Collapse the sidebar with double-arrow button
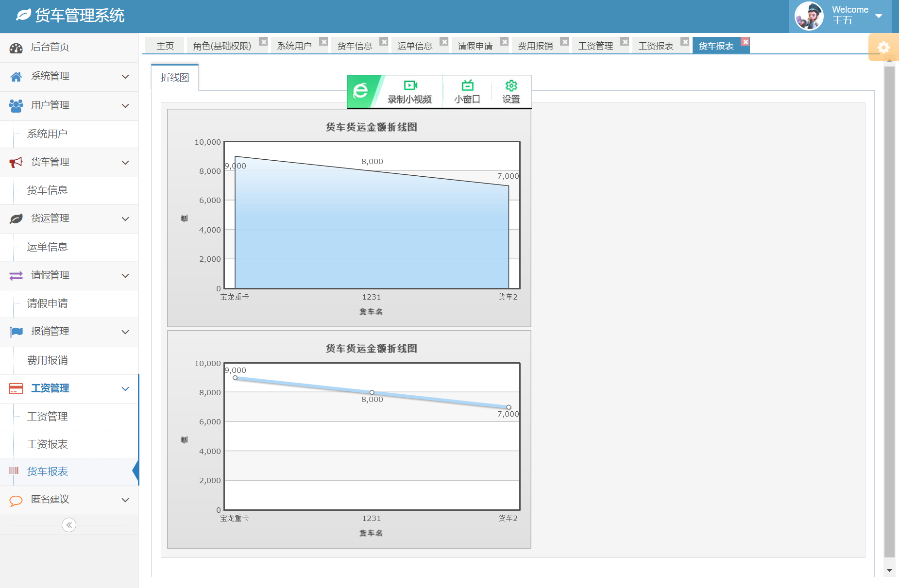 tap(69, 525)
